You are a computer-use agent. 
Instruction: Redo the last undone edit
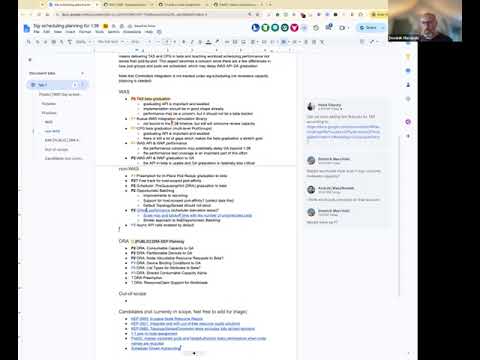coord(45,42)
